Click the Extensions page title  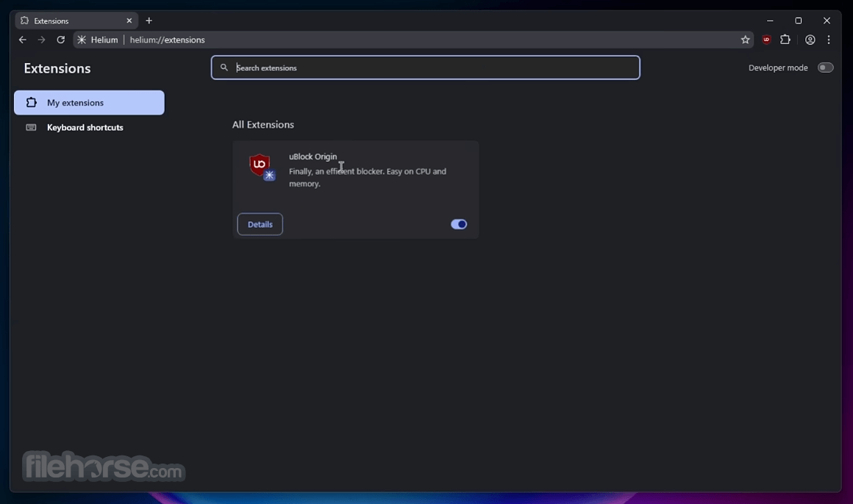point(57,68)
